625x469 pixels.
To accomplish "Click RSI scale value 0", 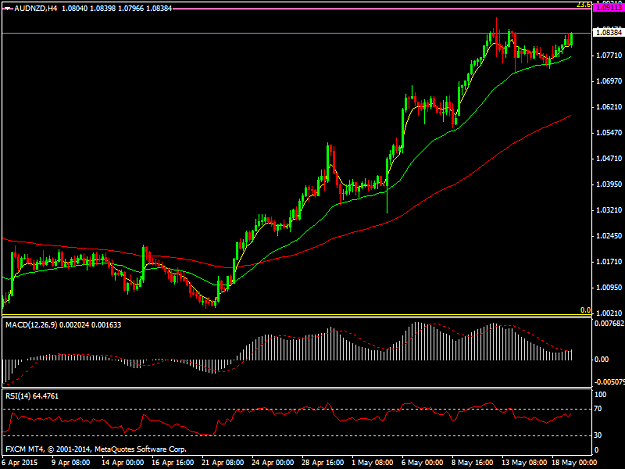I will 596,450.
